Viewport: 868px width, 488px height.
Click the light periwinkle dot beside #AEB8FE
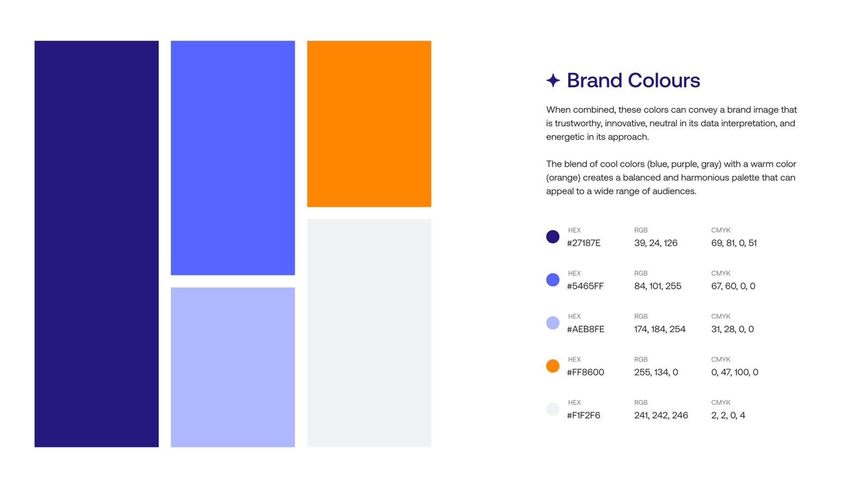tap(552, 323)
